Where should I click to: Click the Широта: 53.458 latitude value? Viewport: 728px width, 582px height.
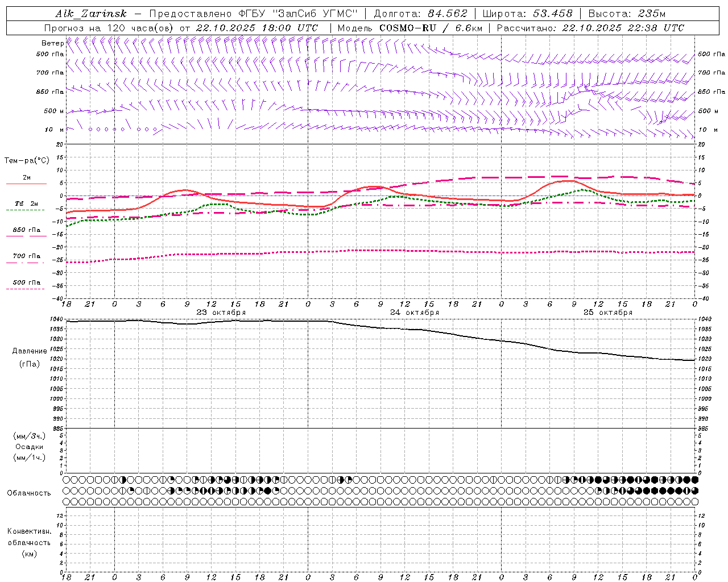527,14
